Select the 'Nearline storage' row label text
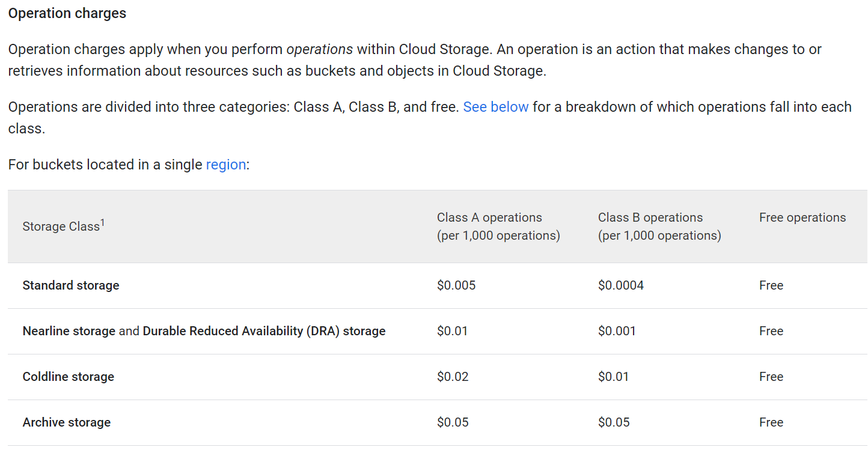The height and width of the screenshot is (453, 868). (x=69, y=331)
